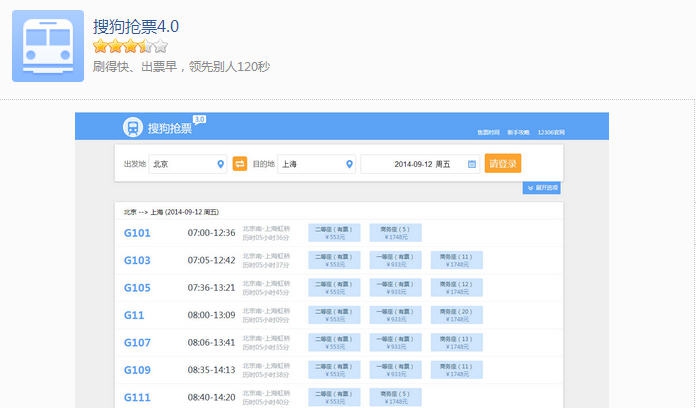This screenshot has width=696, height=408.
Task: Click the location pin in 目的地 field
Action: (349, 164)
